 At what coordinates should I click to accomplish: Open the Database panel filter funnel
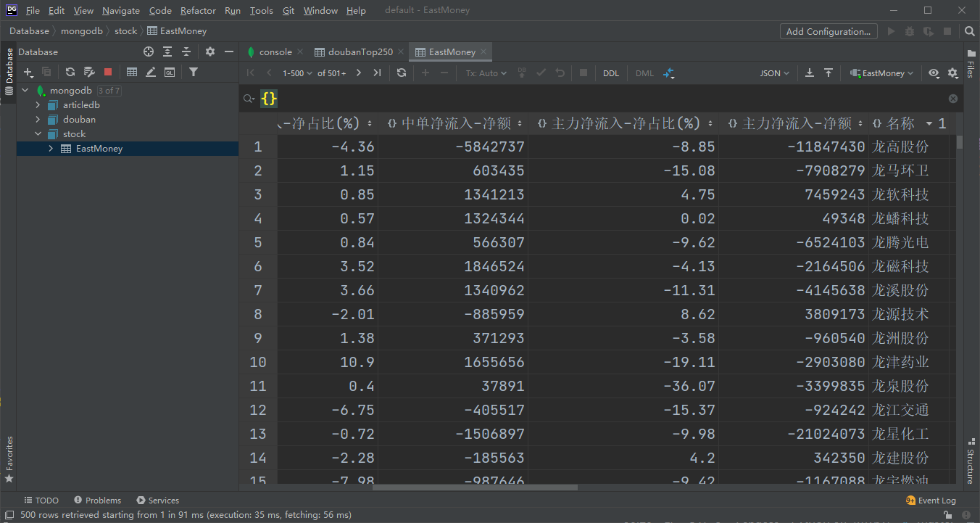194,72
